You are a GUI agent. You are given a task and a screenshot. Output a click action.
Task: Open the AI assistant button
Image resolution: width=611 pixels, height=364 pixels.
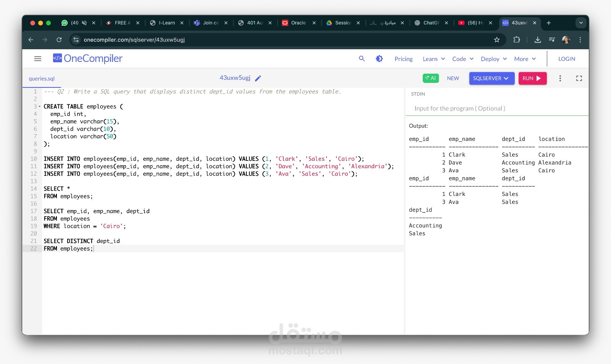click(431, 78)
